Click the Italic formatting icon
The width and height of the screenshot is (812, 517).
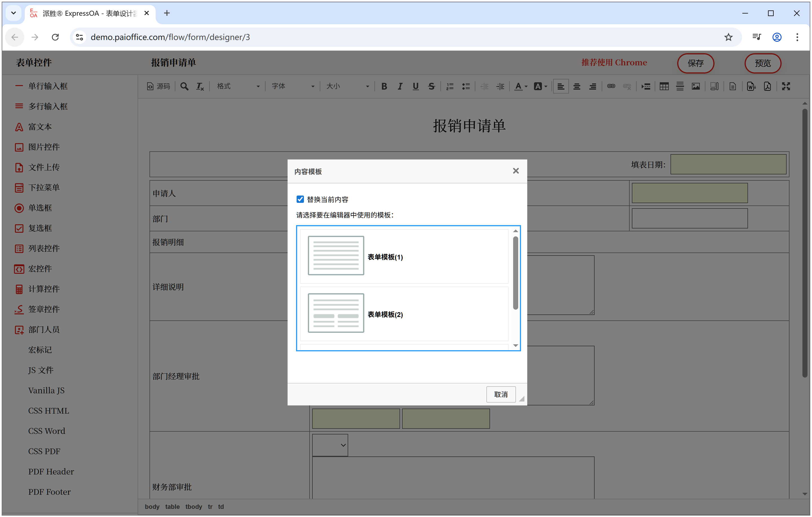tap(400, 86)
